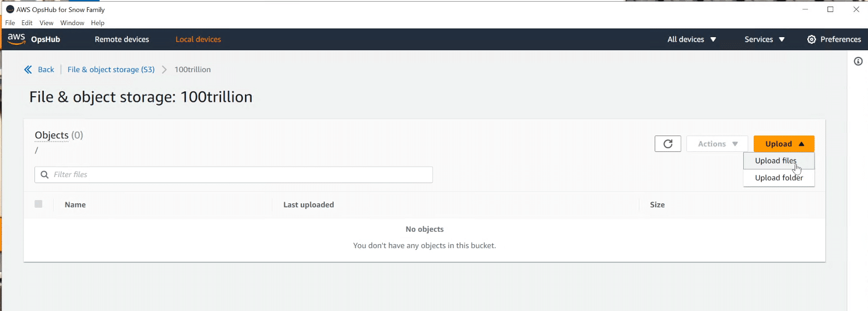Viewport: 868px width, 311px height.
Task: Collapse the orange Upload dropdown
Action: pyautogui.click(x=784, y=144)
